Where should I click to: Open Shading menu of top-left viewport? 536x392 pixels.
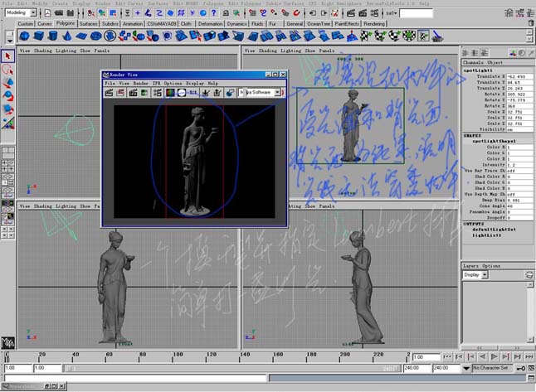[43, 51]
